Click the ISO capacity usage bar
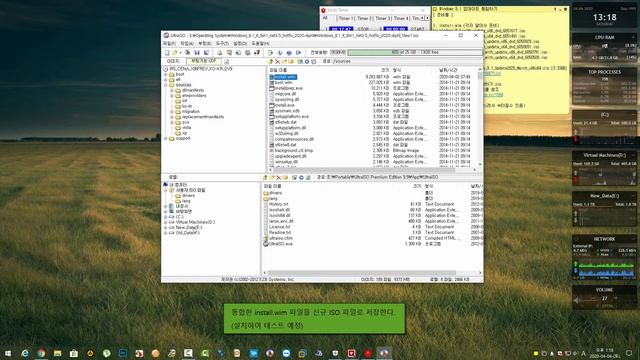The width and height of the screenshot is (640, 360). pyautogui.click(x=414, y=52)
